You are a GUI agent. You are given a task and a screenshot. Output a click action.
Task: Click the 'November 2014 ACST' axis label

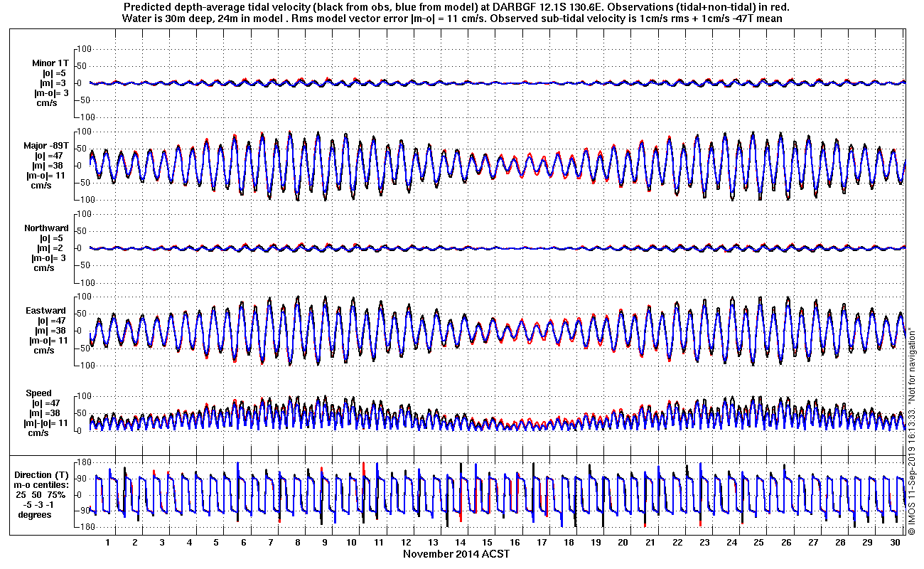(456, 554)
